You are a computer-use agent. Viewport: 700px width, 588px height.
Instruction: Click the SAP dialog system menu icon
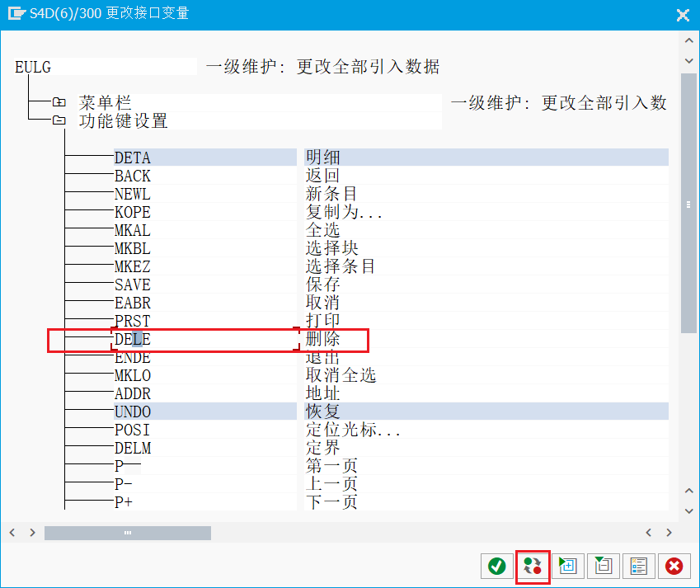coord(16,13)
